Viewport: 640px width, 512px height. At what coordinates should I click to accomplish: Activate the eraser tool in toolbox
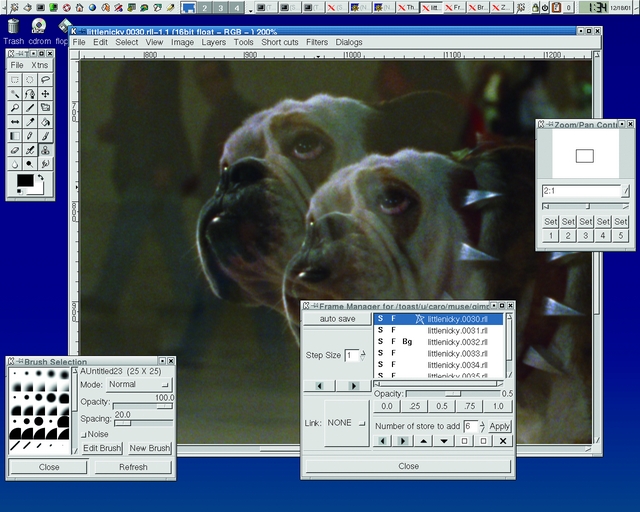15,149
